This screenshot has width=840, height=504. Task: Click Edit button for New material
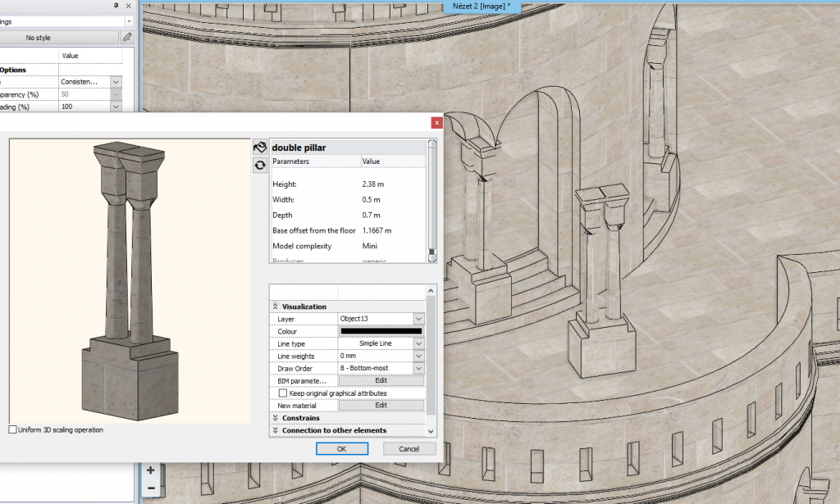pos(381,406)
